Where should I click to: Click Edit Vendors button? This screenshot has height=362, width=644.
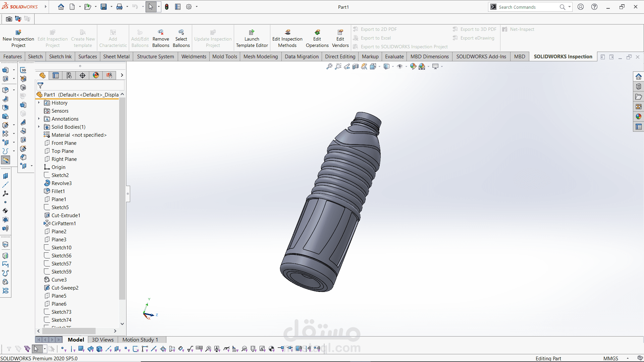pos(340,39)
